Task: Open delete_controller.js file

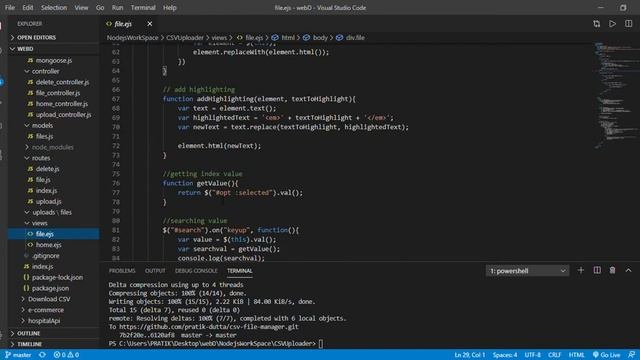Action: click(62, 82)
